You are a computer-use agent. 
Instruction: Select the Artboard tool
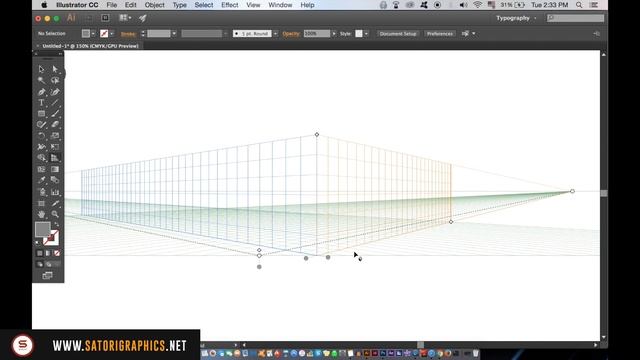point(42,203)
